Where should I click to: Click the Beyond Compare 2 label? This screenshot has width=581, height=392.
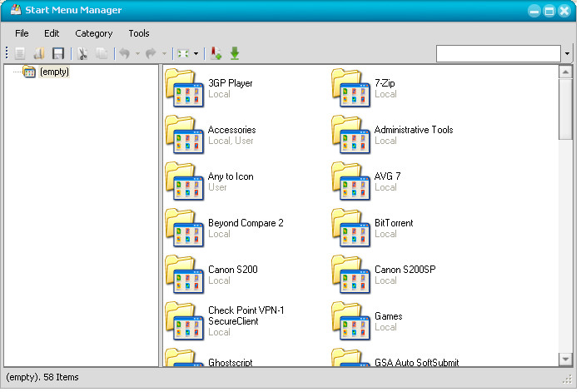pos(246,223)
